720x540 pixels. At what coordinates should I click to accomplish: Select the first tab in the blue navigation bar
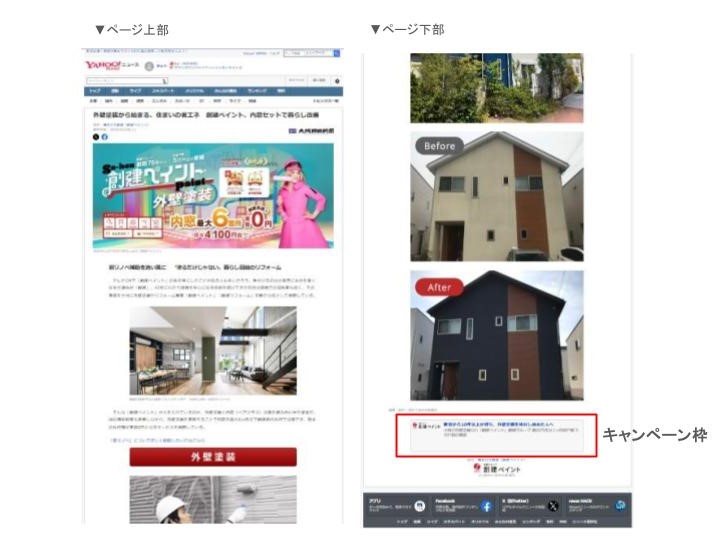tap(94, 91)
